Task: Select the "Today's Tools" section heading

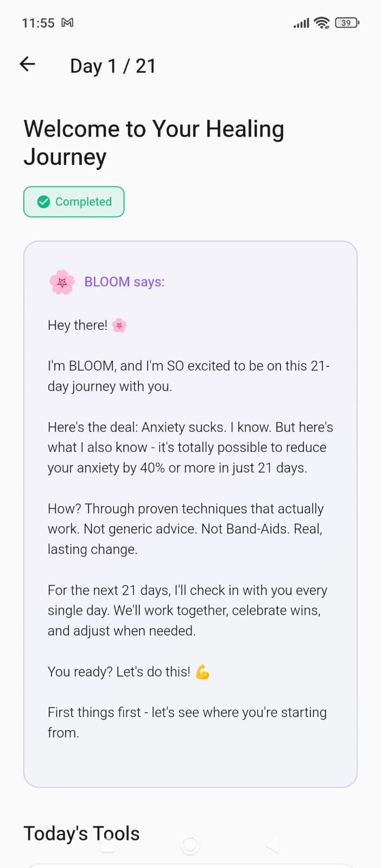Action: click(81, 833)
